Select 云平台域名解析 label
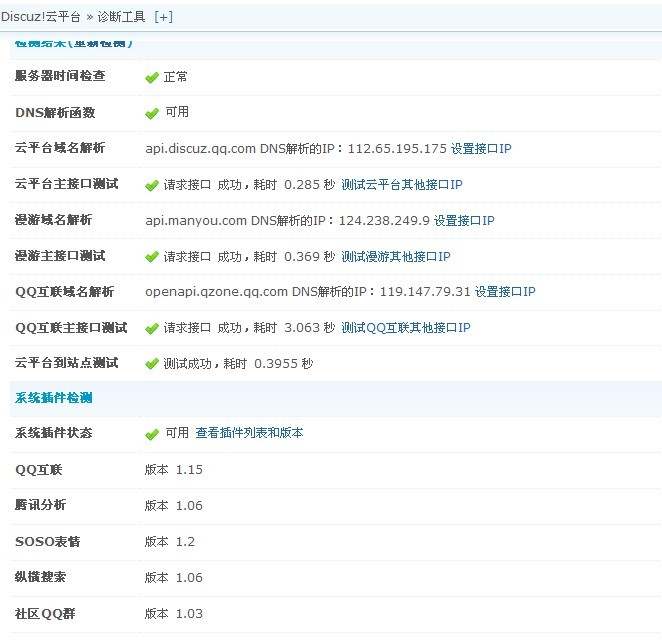 (60, 148)
